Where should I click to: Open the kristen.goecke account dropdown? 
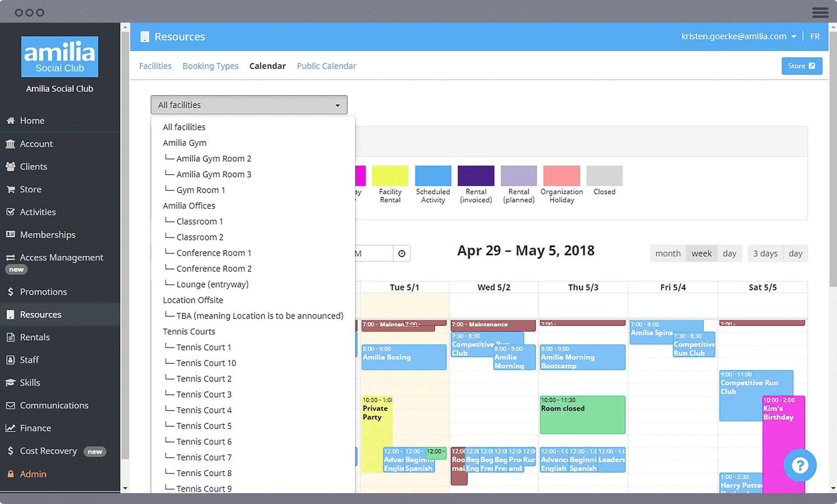738,37
